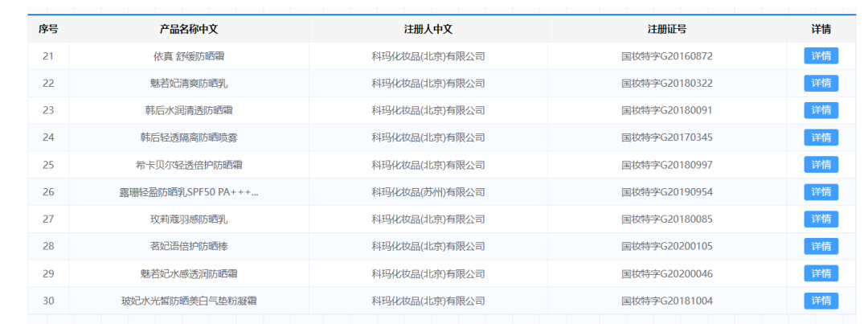Open 详情 for 玫莉蔻羽感防晒乳

pos(821,219)
